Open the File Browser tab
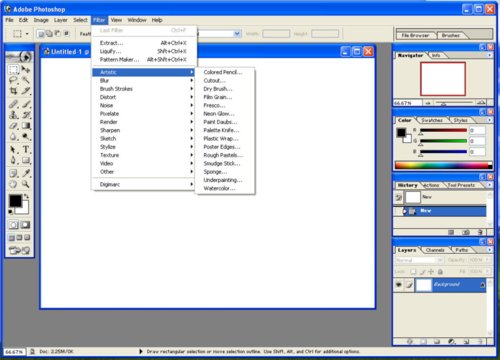The image size is (500, 360). pos(415,35)
